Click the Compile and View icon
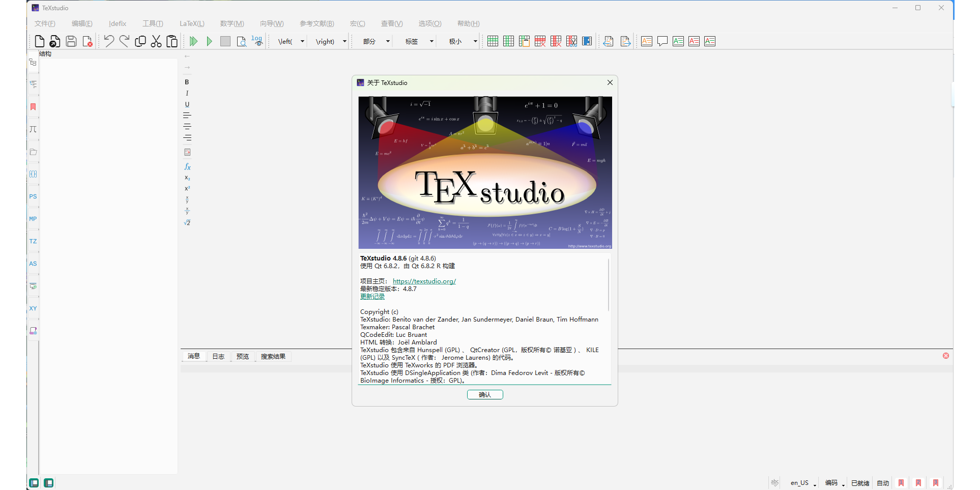The image size is (980, 490). pos(193,41)
